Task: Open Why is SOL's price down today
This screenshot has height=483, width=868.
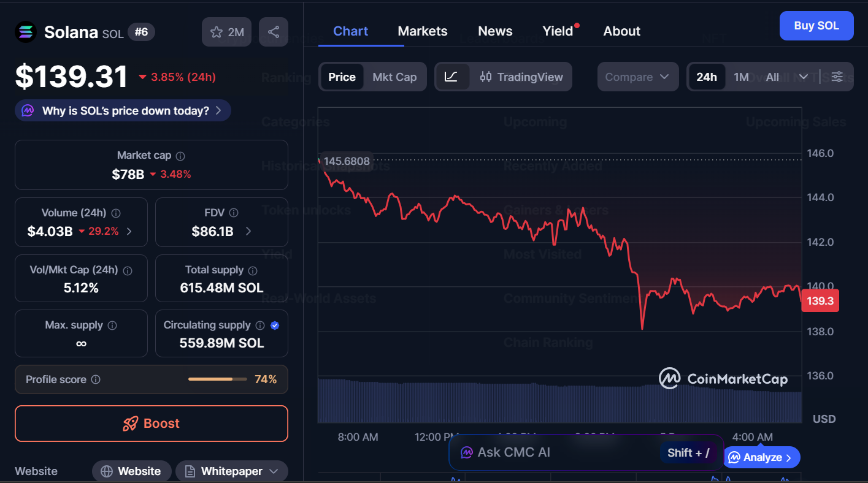Action: [x=122, y=110]
